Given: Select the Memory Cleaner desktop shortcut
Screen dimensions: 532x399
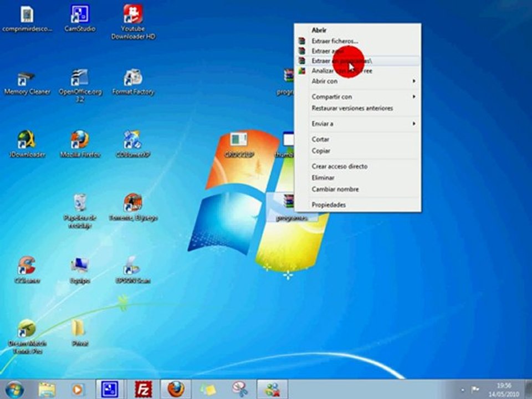Looking at the screenshot, I should 27,83.
